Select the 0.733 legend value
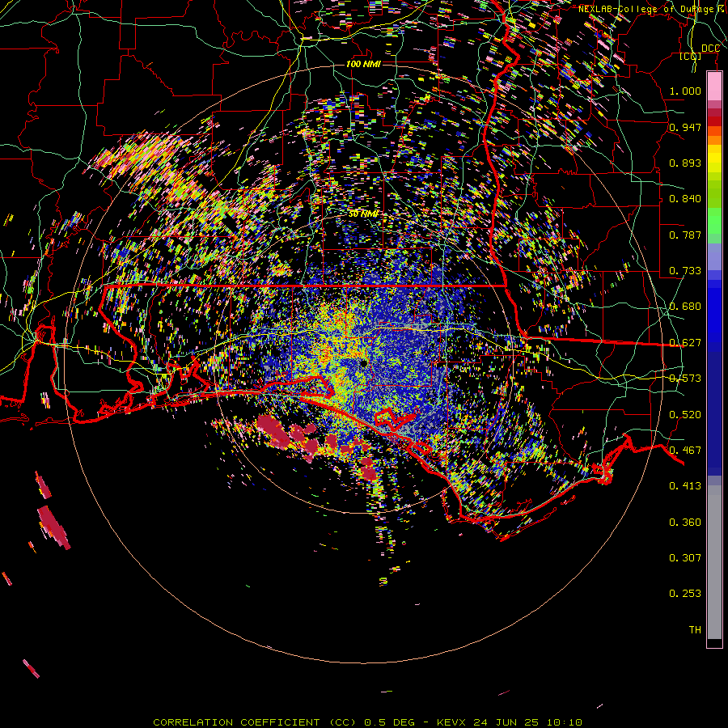Screen dimensions: 728x728 (x=685, y=271)
